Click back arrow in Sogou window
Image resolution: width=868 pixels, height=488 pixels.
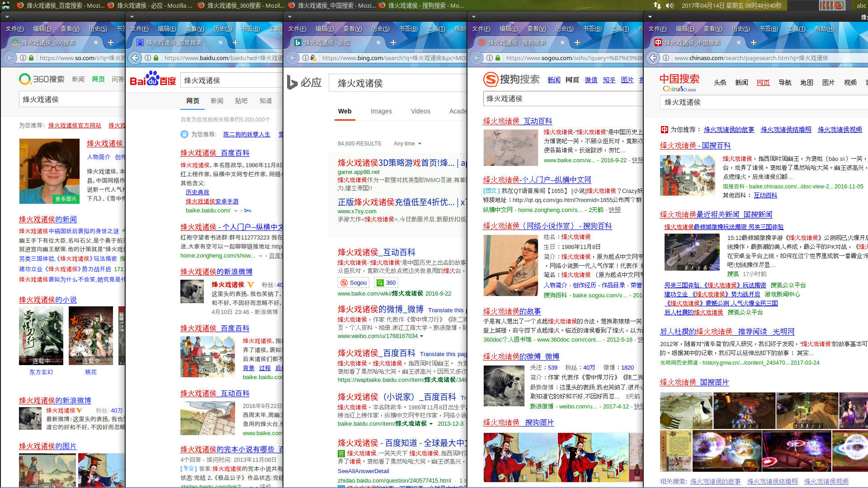476,58
